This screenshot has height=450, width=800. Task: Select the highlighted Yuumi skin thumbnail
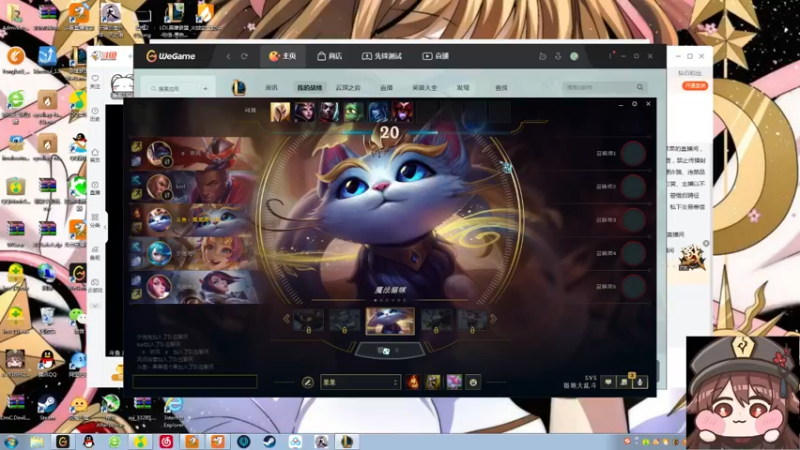point(390,321)
